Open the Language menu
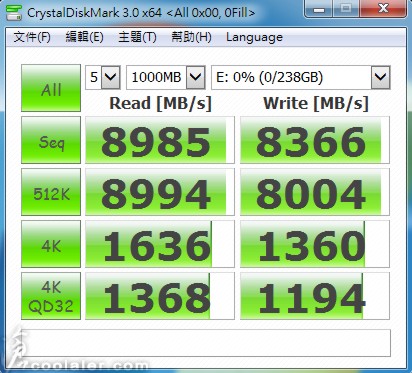This screenshot has width=412, height=373. pyautogui.click(x=254, y=37)
